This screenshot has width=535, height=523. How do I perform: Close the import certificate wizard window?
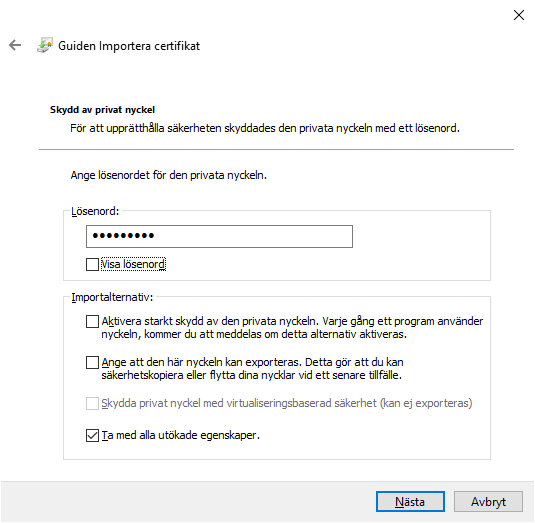pyautogui.click(x=519, y=15)
